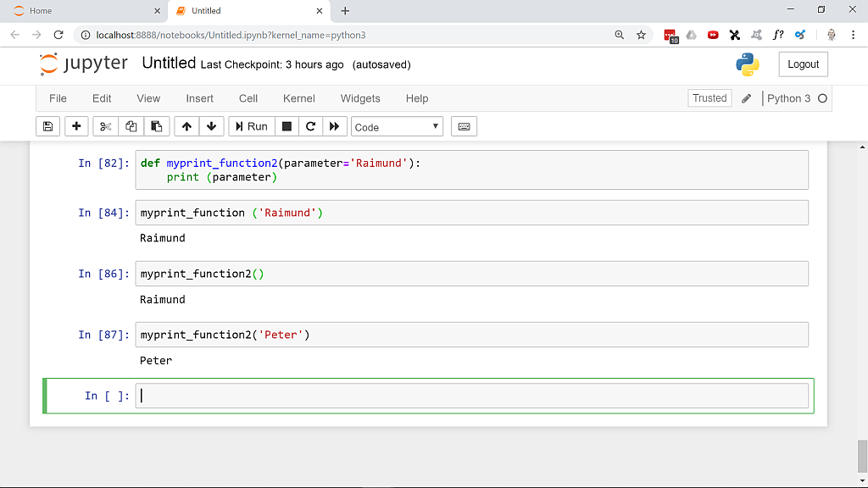The height and width of the screenshot is (488, 868).
Task: Click the Logout button
Action: (x=804, y=64)
